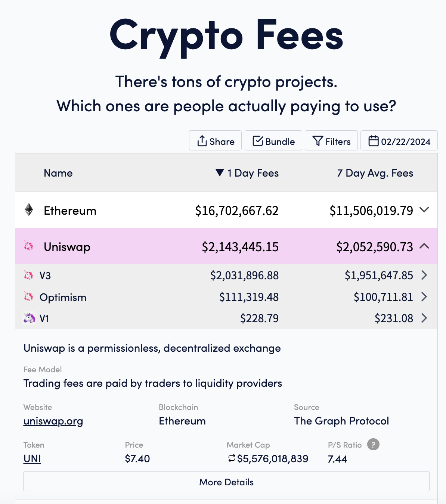
Task: Open the uniswap.org website link
Action: pyautogui.click(x=53, y=421)
